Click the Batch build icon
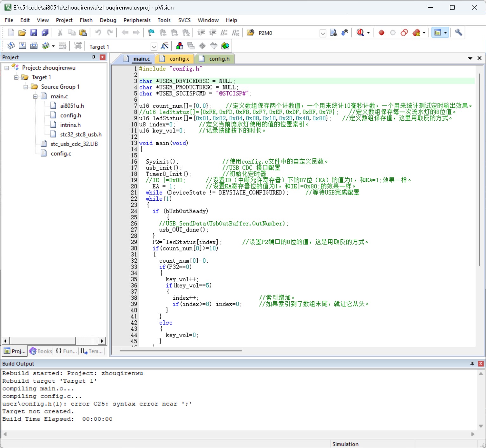Viewport: 486px width, 448px height. point(46,46)
